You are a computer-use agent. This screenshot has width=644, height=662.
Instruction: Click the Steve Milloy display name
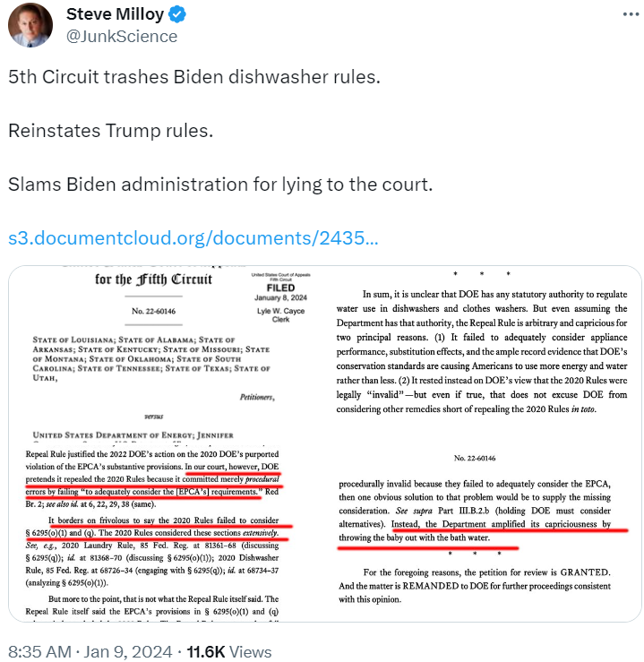(x=115, y=14)
